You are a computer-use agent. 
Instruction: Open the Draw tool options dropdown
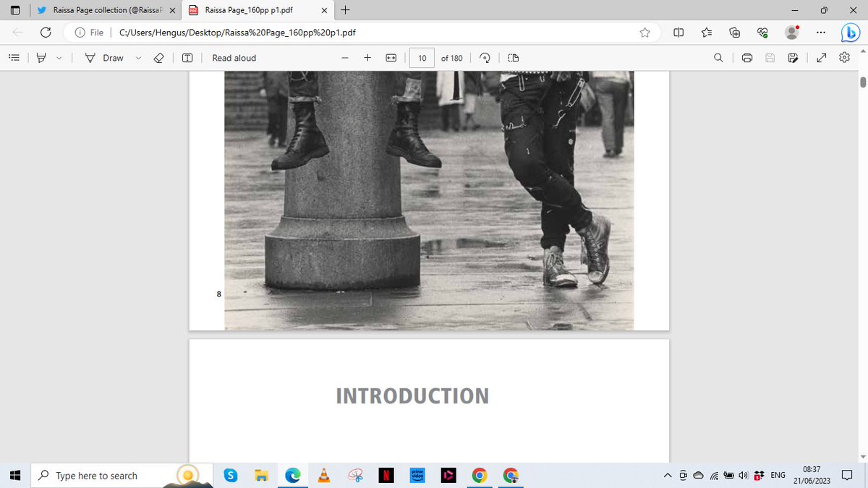(x=137, y=58)
